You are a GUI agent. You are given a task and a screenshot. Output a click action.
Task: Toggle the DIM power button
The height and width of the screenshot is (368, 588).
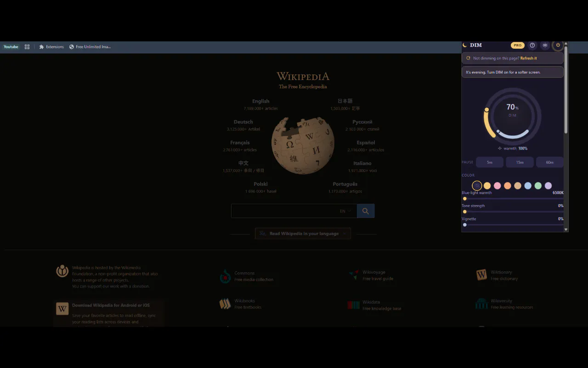click(x=558, y=45)
